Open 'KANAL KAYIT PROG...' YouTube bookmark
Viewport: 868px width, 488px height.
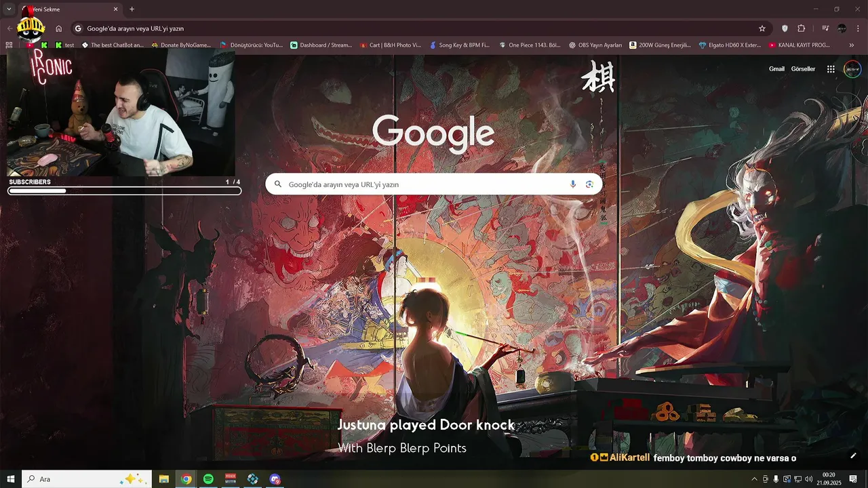point(800,45)
